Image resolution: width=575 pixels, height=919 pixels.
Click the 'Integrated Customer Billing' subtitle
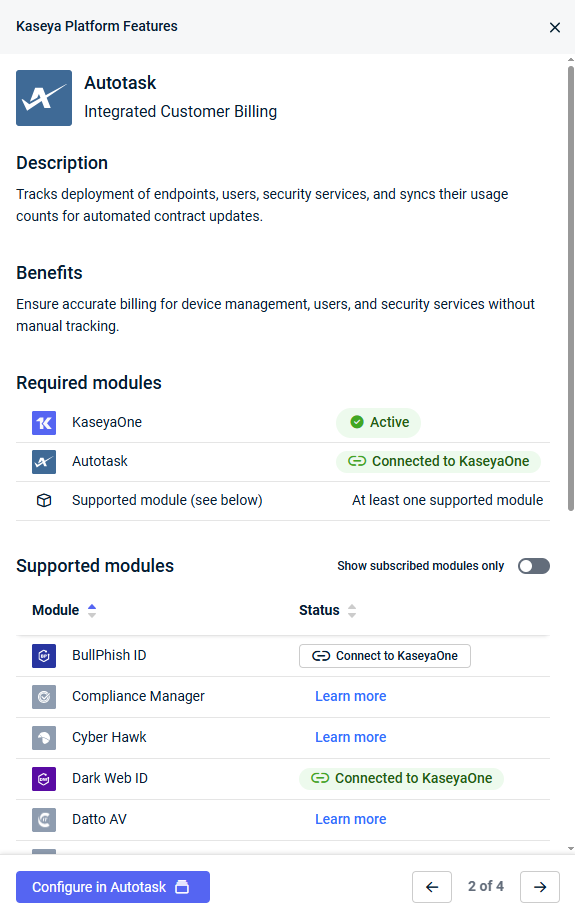pyautogui.click(x=181, y=111)
